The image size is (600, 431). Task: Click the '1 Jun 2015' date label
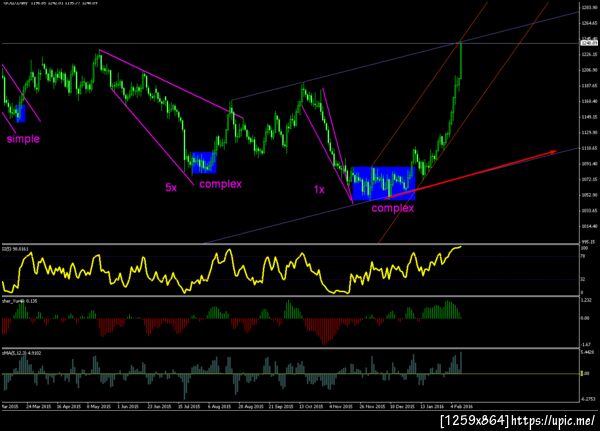click(x=128, y=407)
